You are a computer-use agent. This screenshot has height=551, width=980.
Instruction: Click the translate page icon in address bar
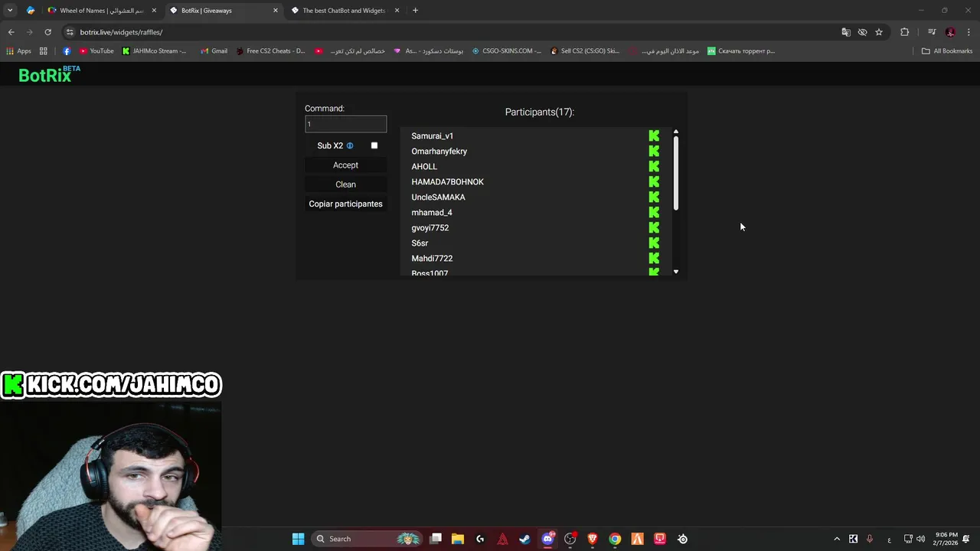(846, 32)
